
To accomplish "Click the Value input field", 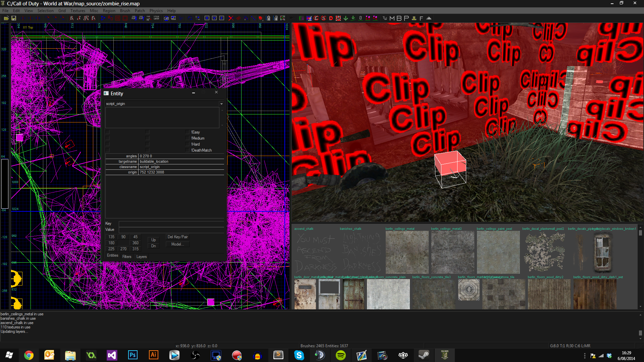I will coord(171,230).
